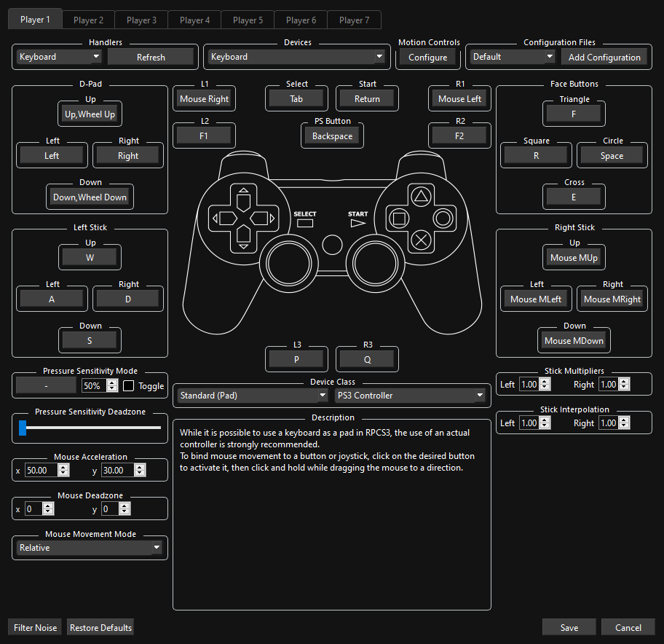Rebind Right Stick 'Mouse MRight' button
This screenshot has height=644, width=664.
[612, 299]
